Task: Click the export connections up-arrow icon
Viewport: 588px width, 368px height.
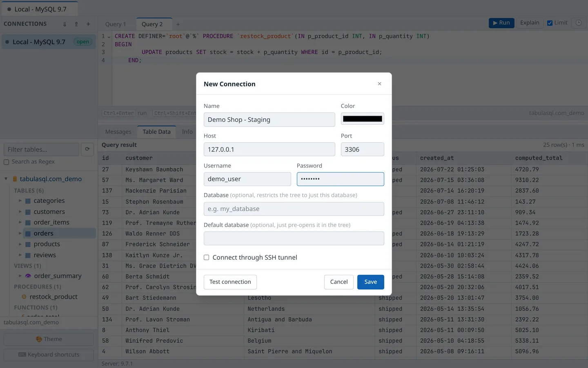Action: pos(76,24)
